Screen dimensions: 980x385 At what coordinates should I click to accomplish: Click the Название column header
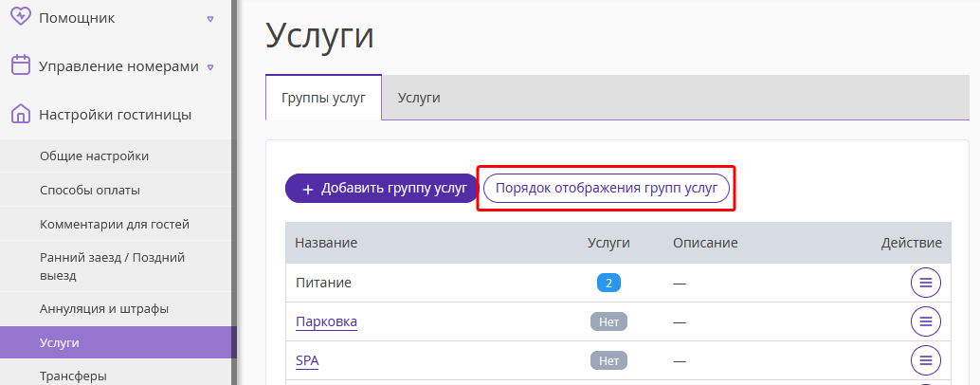326,243
